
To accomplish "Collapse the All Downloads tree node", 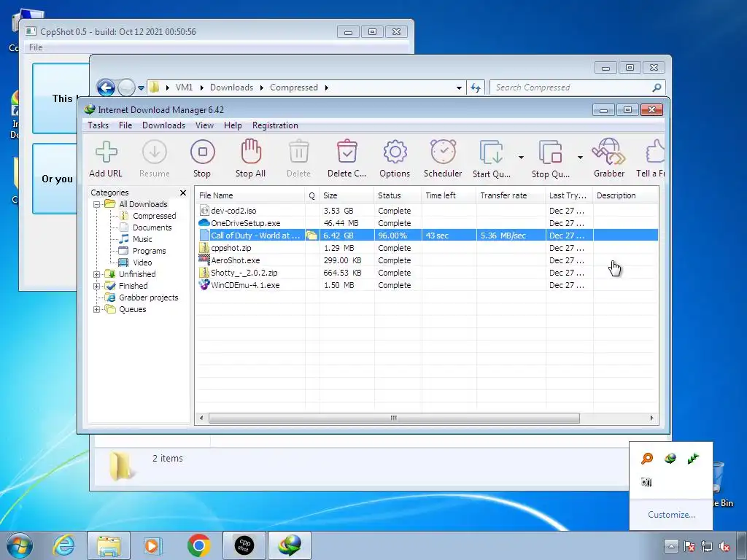I will pyautogui.click(x=97, y=204).
